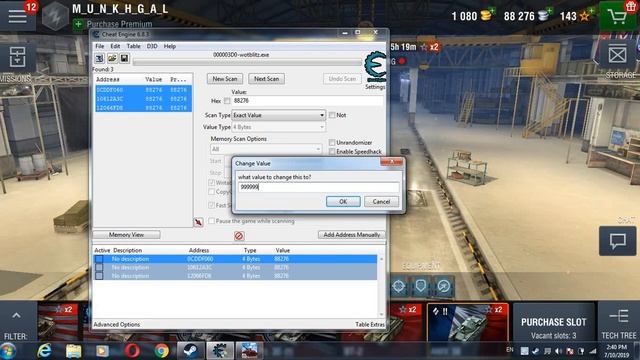Click Advanced Options label
This screenshot has width=640, height=360.
[x=117, y=324]
